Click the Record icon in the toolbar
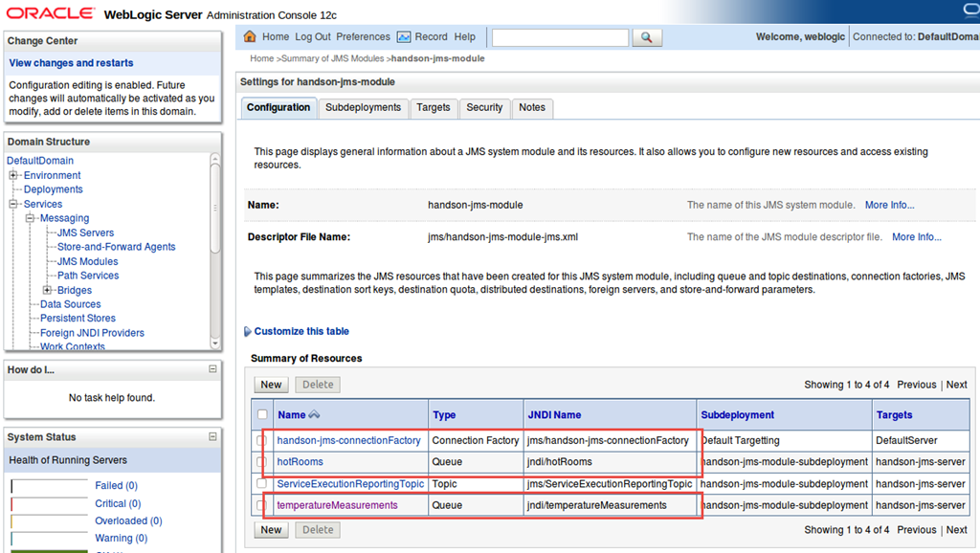This screenshot has width=980, height=553. (404, 37)
